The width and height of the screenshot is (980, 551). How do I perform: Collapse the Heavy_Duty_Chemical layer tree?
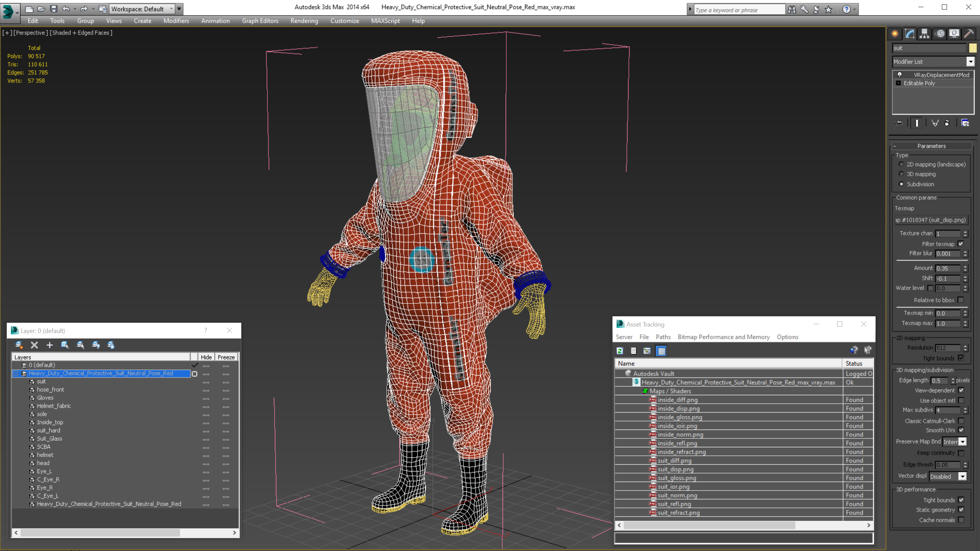click(16, 373)
